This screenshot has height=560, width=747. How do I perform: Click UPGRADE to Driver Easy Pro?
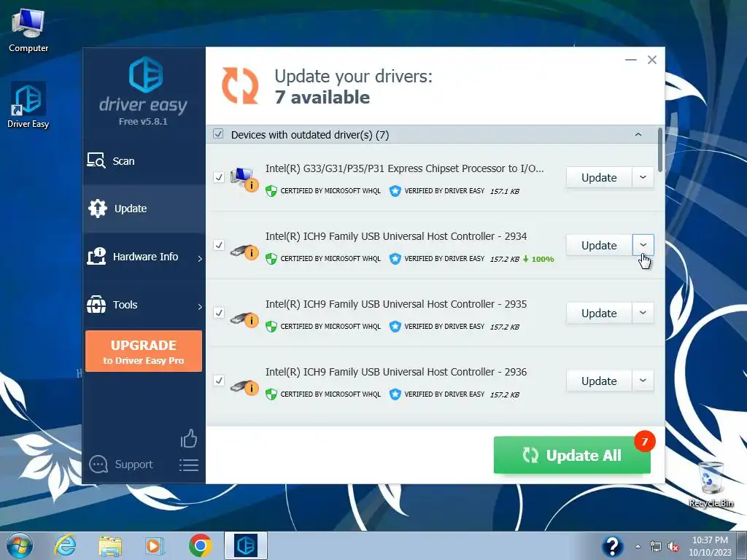[144, 351]
